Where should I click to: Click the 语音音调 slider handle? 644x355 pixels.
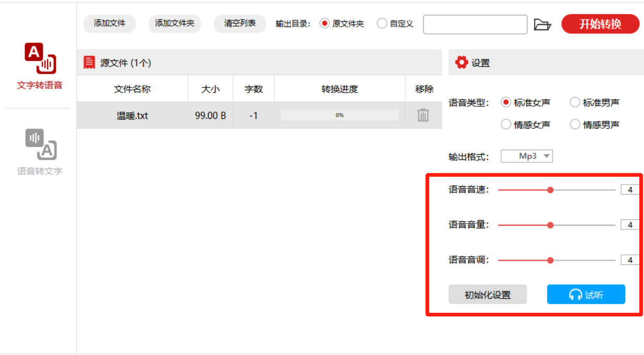point(550,260)
